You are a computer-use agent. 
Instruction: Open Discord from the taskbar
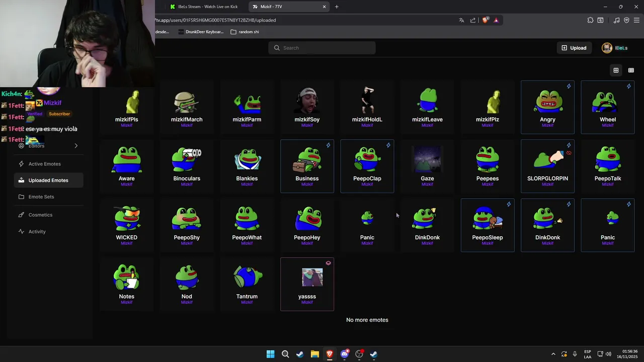[344, 354]
